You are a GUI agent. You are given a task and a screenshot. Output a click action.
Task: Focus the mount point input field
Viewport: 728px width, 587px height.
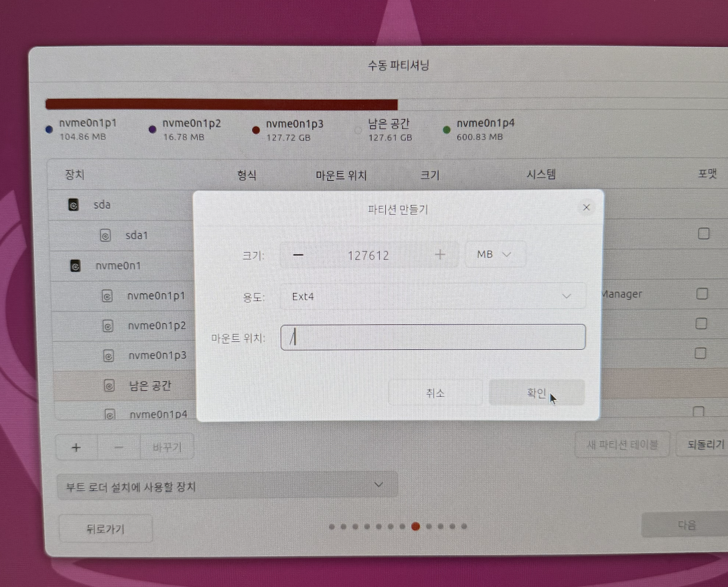pos(433,337)
